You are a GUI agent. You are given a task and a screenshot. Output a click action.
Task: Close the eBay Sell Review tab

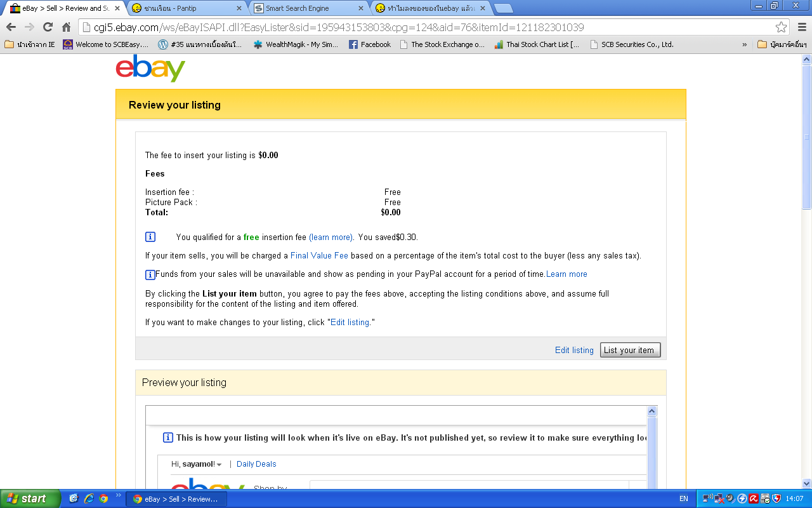pyautogui.click(x=117, y=8)
